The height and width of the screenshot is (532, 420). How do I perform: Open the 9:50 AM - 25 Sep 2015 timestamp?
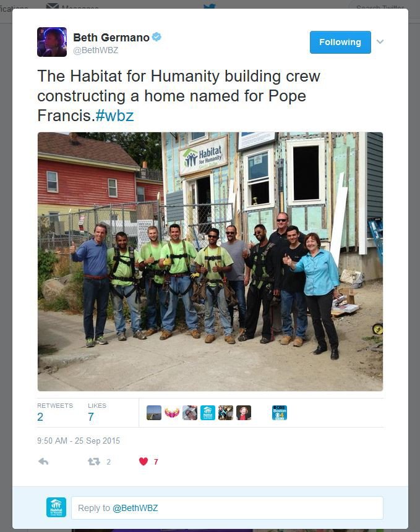[79, 441]
